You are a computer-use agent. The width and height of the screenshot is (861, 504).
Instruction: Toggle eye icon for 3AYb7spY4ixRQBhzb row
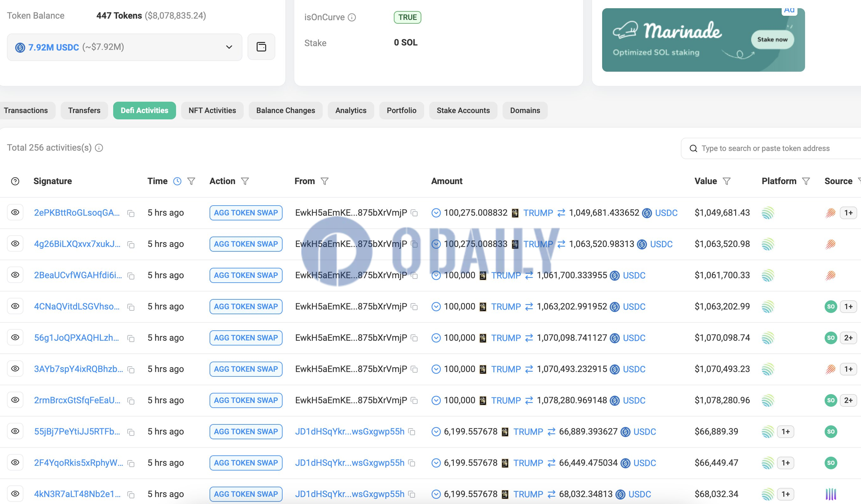(x=15, y=369)
